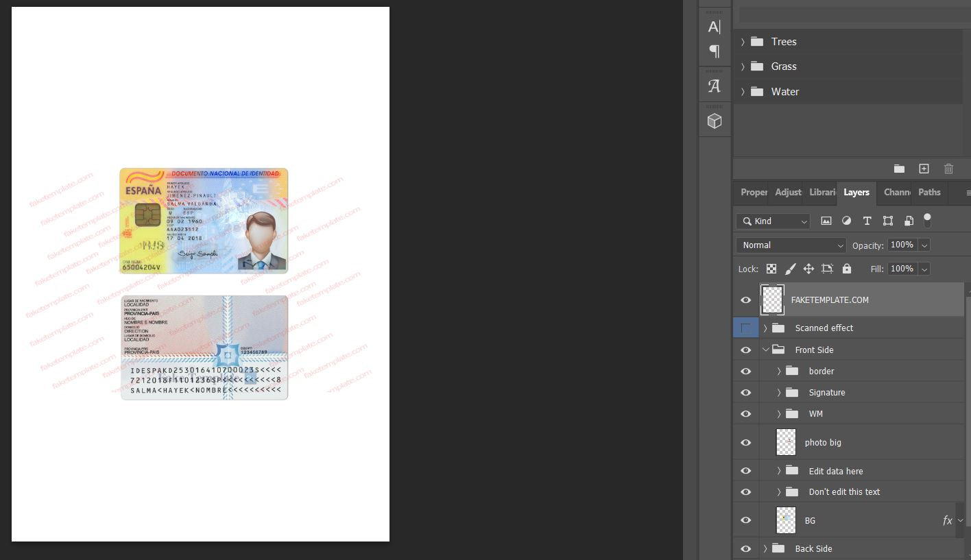
Task: Click the Grass group folder icon
Action: click(757, 66)
